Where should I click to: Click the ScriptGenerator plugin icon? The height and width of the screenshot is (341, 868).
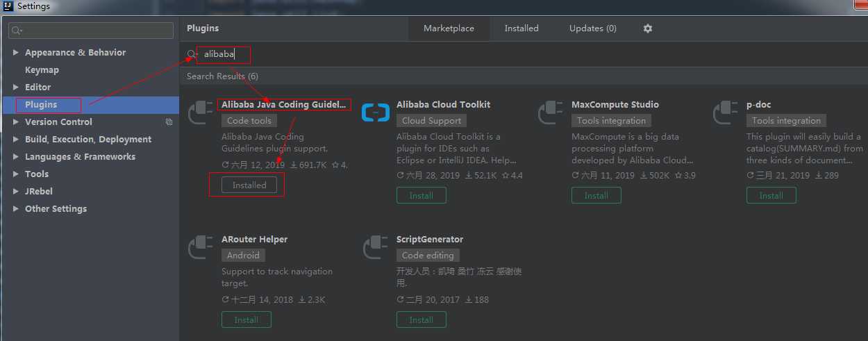[x=376, y=247]
